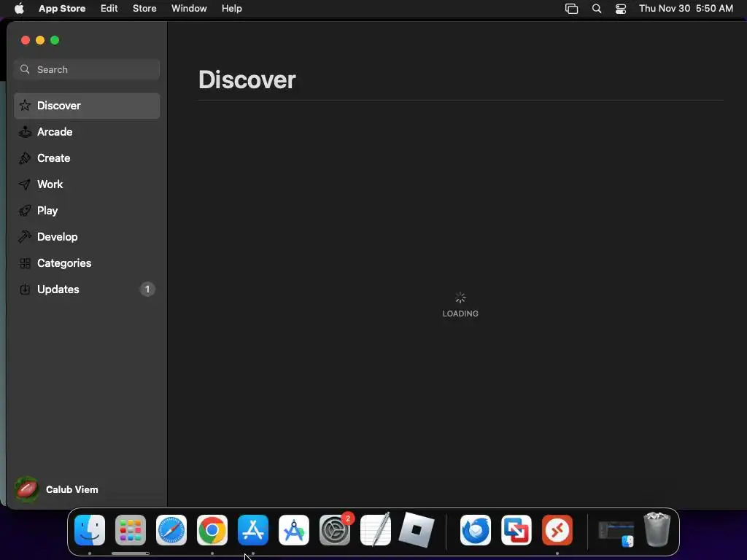
Task: Click the Develop sidebar label
Action: tap(57, 237)
